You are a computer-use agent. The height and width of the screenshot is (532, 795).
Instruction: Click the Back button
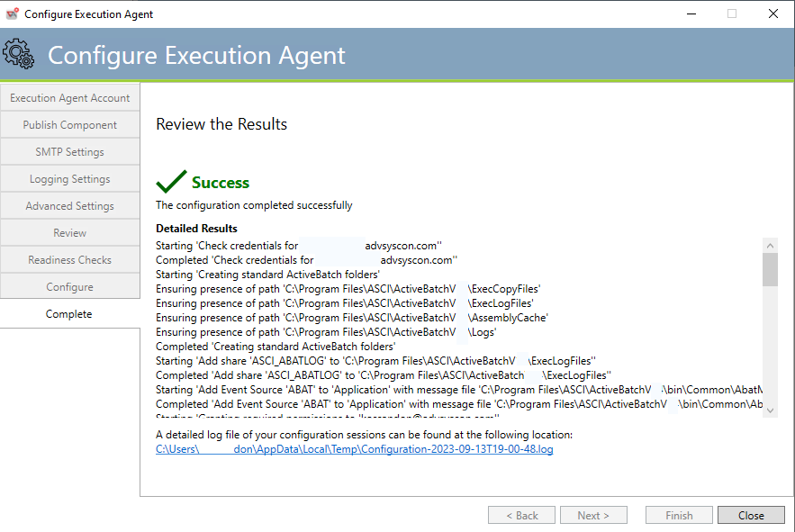521,515
